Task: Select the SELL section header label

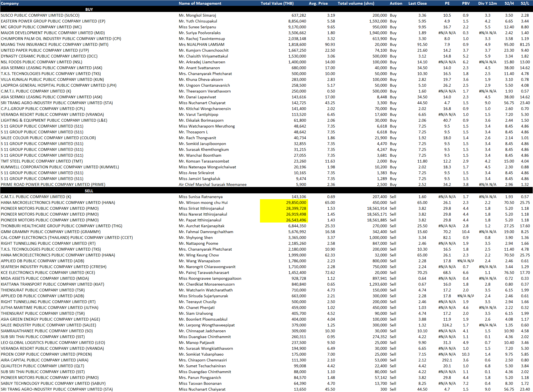Action: click(89, 191)
